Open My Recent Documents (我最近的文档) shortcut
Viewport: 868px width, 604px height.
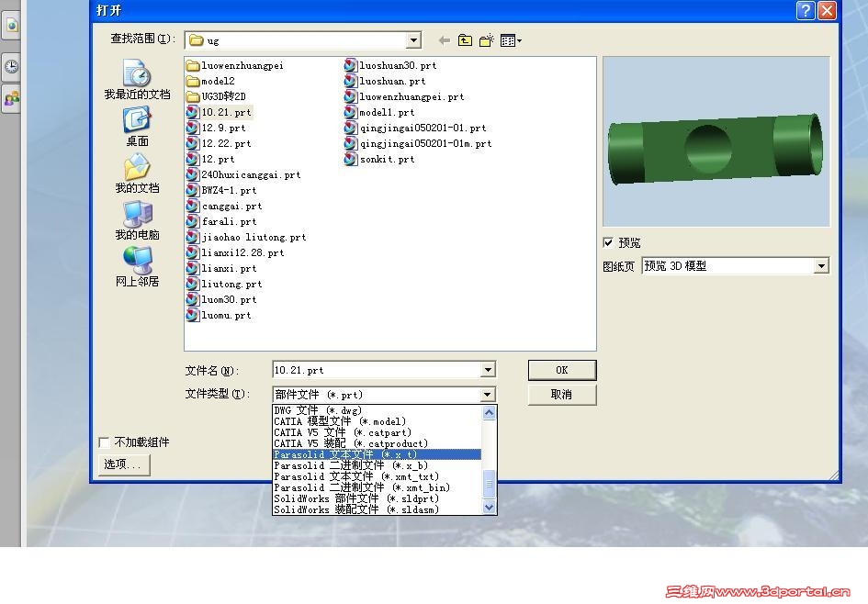137,80
